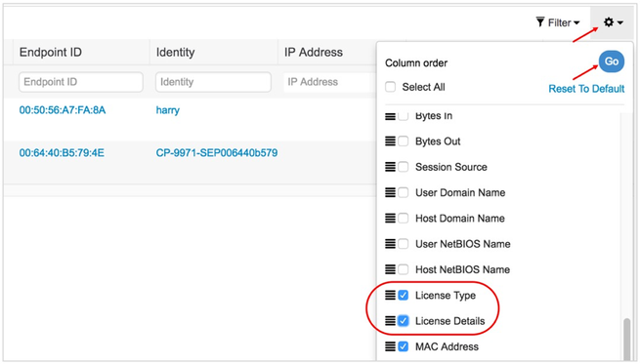Sort by Identity column header

[176, 52]
